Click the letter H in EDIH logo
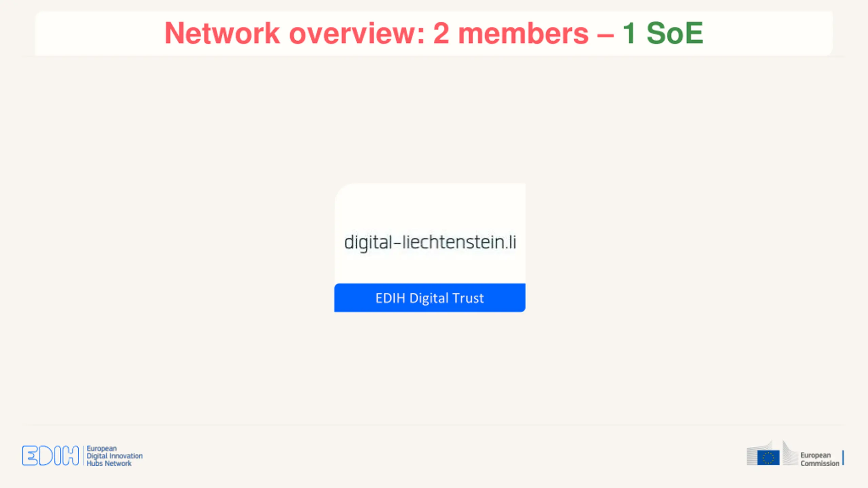868x488 pixels. pos(71,455)
